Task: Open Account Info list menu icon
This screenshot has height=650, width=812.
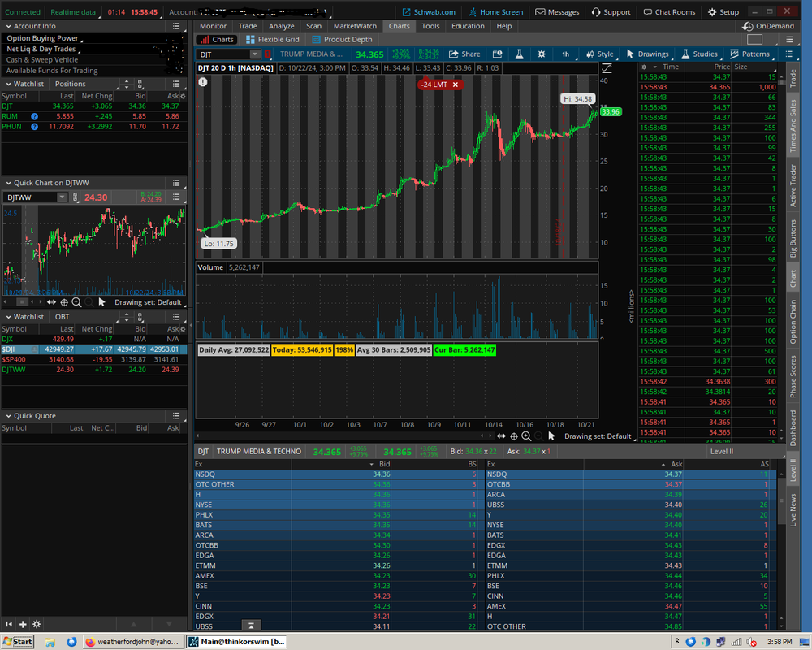Action: click(176, 26)
